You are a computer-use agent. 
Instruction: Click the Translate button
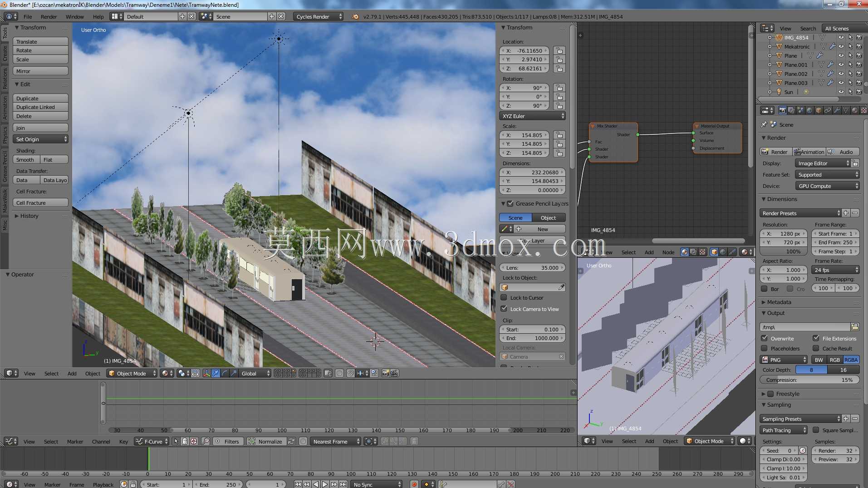(40, 42)
